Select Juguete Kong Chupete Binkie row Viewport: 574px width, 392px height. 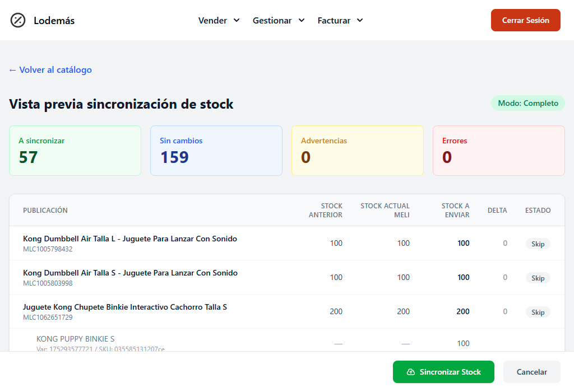[x=125, y=307]
